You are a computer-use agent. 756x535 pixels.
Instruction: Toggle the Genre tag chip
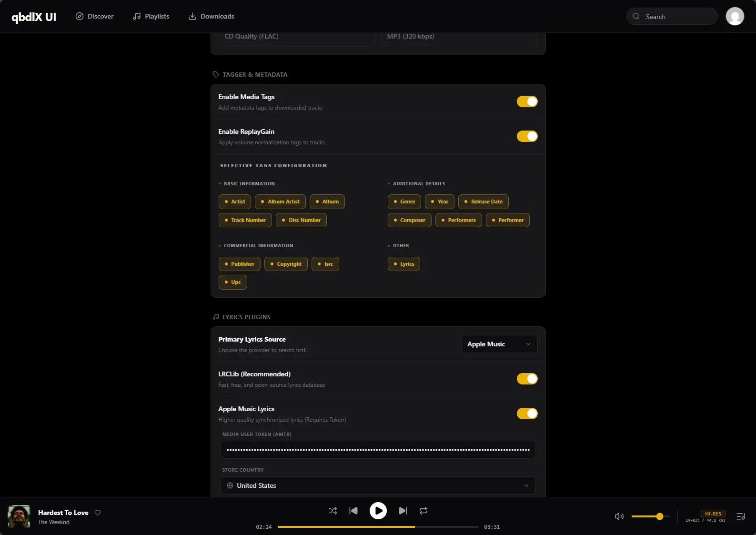404,202
